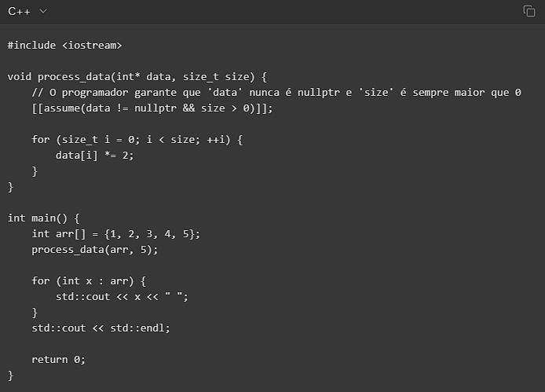Click the copy code icon
The image size is (545, 392).
(x=529, y=11)
